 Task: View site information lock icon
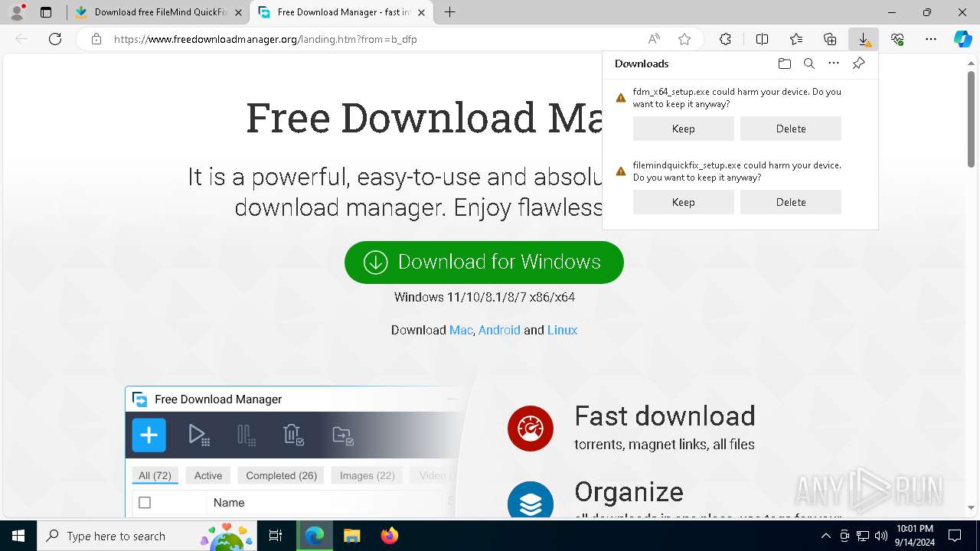tap(96, 39)
